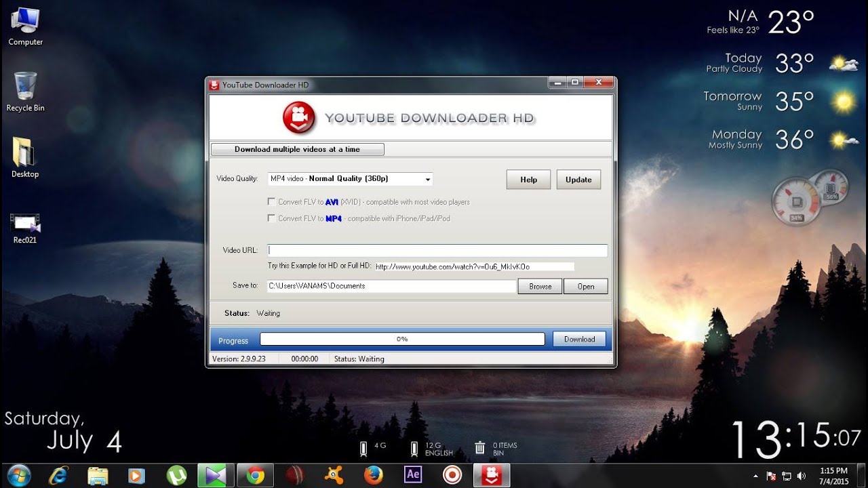This screenshot has width=868, height=488.
Task: Close the YouTube Downloader HD window
Action: (599, 83)
